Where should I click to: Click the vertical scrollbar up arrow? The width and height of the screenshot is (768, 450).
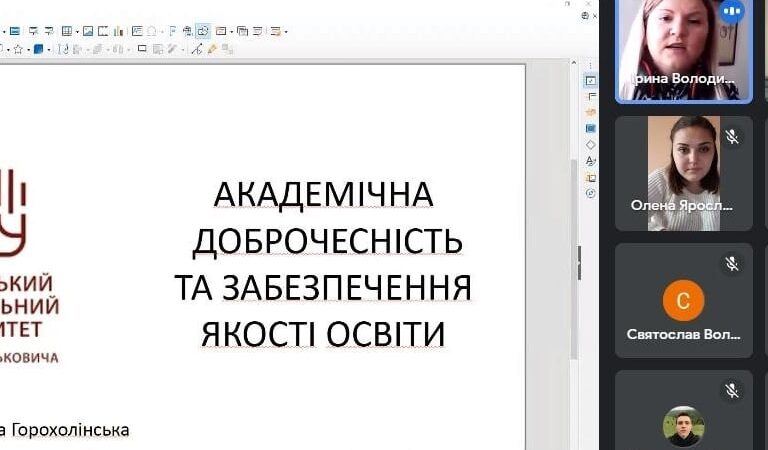pos(574,63)
